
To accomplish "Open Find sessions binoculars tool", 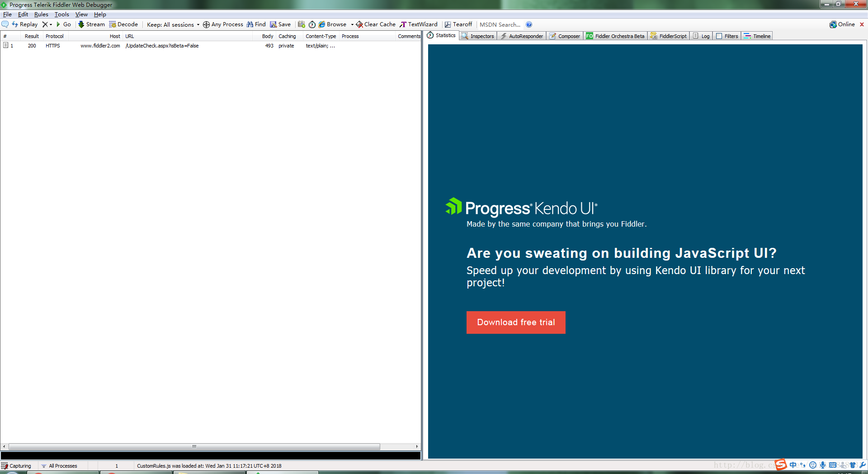I will [x=256, y=24].
